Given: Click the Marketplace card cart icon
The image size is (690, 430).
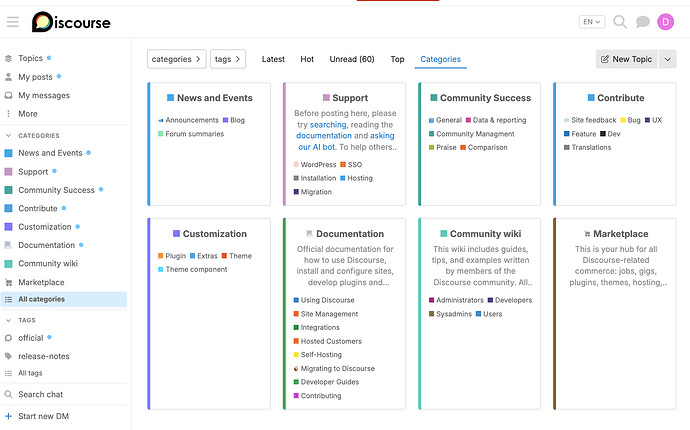Looking at the screenshot, I should click(587, 234).
